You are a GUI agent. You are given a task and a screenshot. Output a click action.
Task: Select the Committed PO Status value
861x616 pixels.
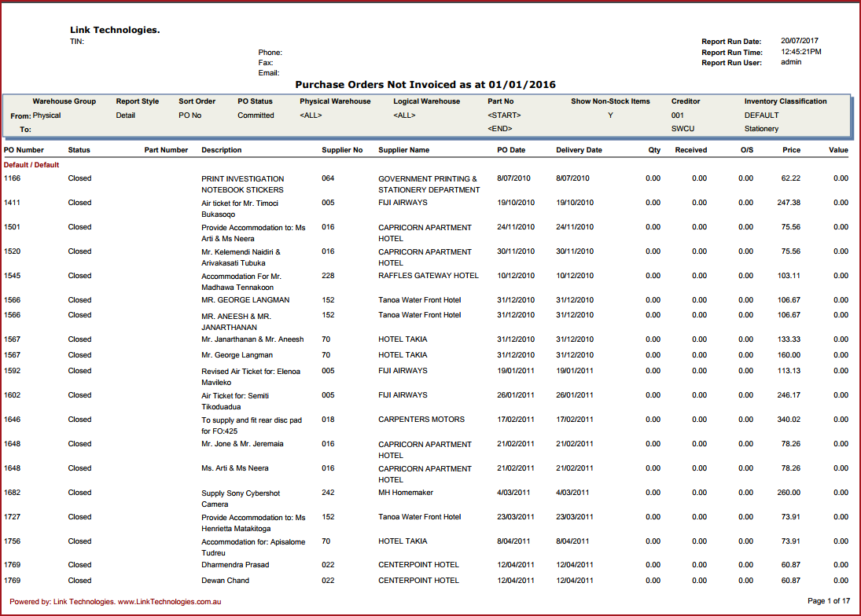[x=256, y=115]
